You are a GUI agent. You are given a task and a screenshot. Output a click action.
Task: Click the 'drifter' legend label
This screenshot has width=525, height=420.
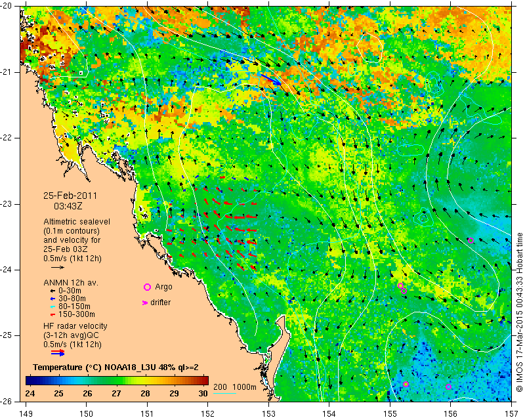160,303
